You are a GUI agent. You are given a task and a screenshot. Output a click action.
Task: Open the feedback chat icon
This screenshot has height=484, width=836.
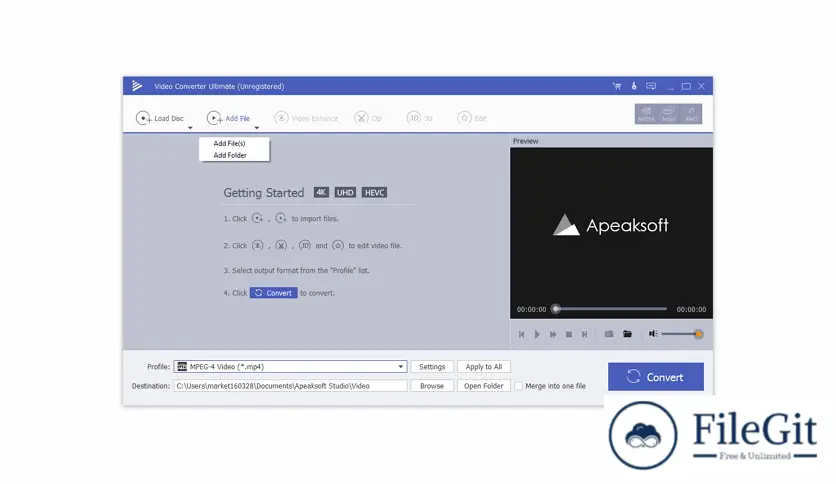(651, 86)
